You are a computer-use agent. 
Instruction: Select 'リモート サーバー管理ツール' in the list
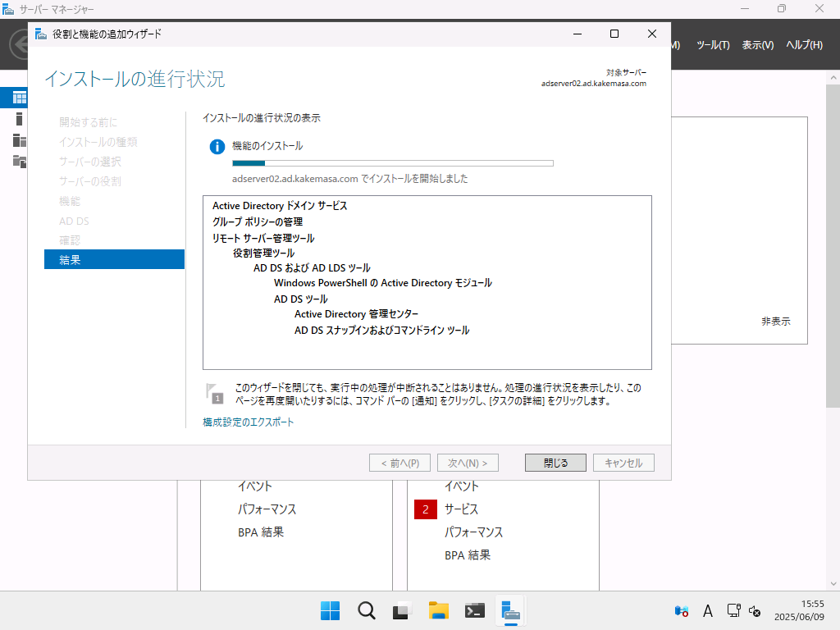pos(263,238)
